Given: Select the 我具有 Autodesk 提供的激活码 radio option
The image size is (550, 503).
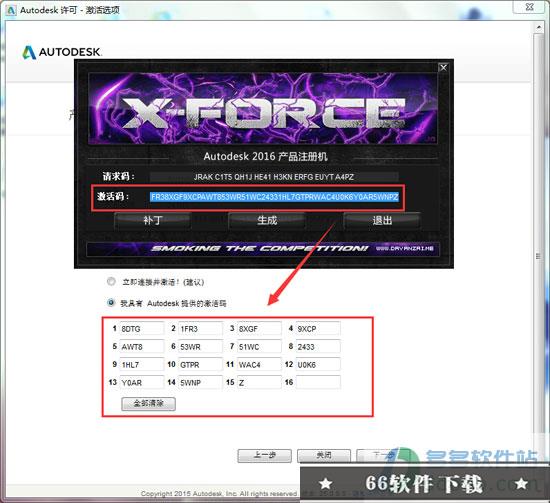Looking at the screenshot, I should tap(111, 302).
